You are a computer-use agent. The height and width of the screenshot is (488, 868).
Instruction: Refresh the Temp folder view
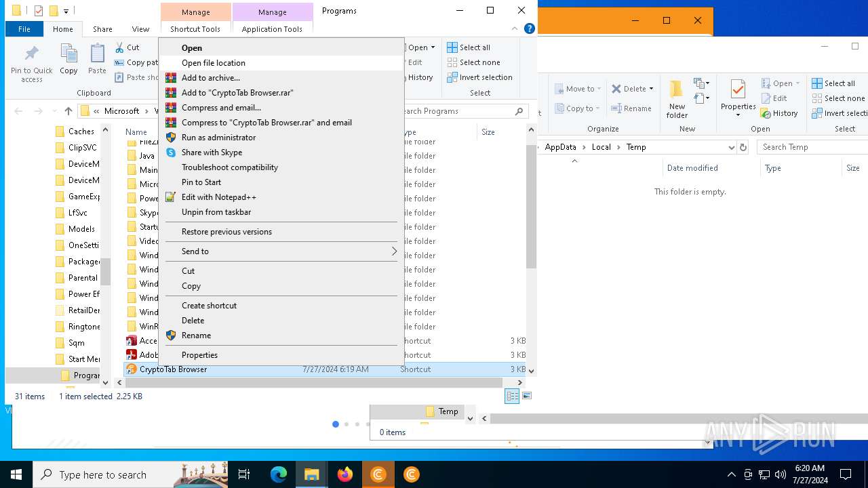[743, 147]
